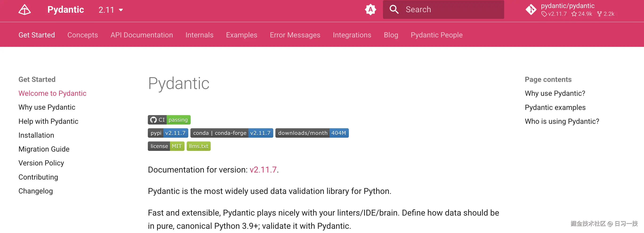Open the API Documentation tab
The image size is (644, 233).
(x=141, y=35)
